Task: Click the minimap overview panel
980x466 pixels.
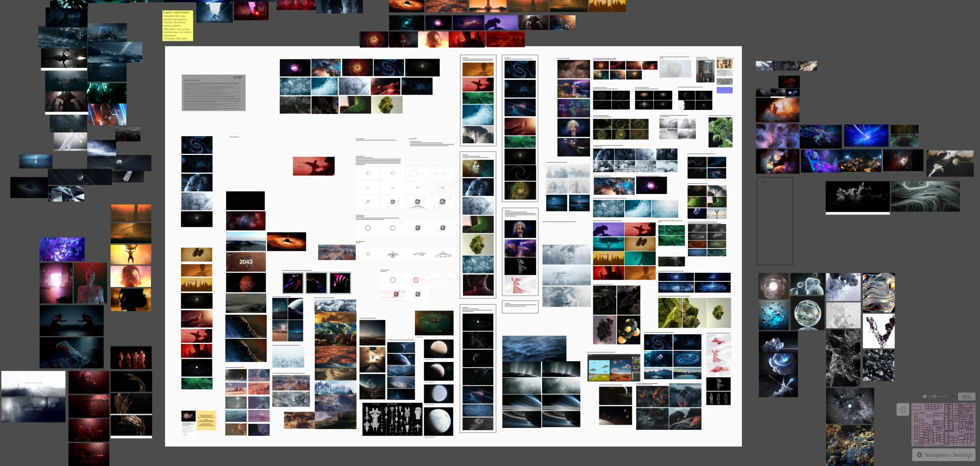Action: 944,425
